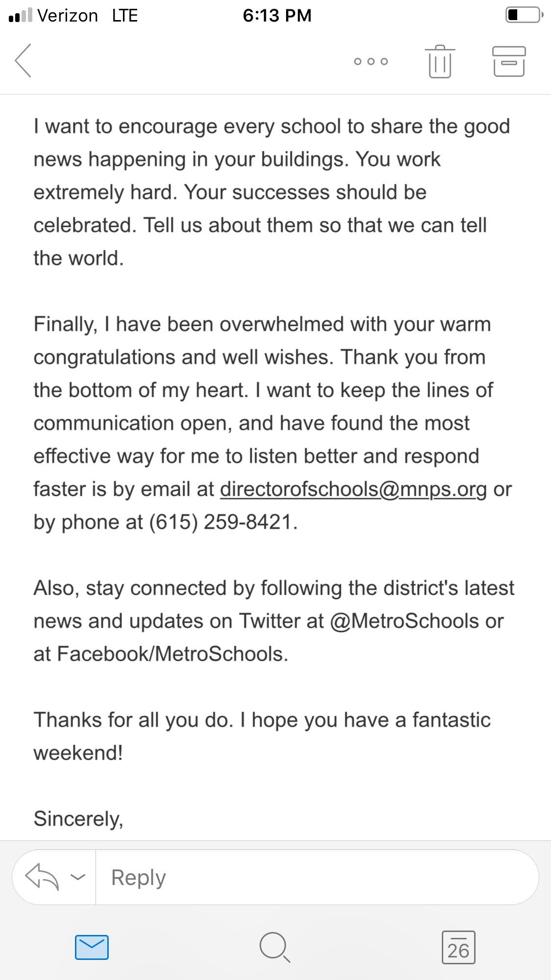Tap the @MetroSchools Twitter handle

click(405, 621)
